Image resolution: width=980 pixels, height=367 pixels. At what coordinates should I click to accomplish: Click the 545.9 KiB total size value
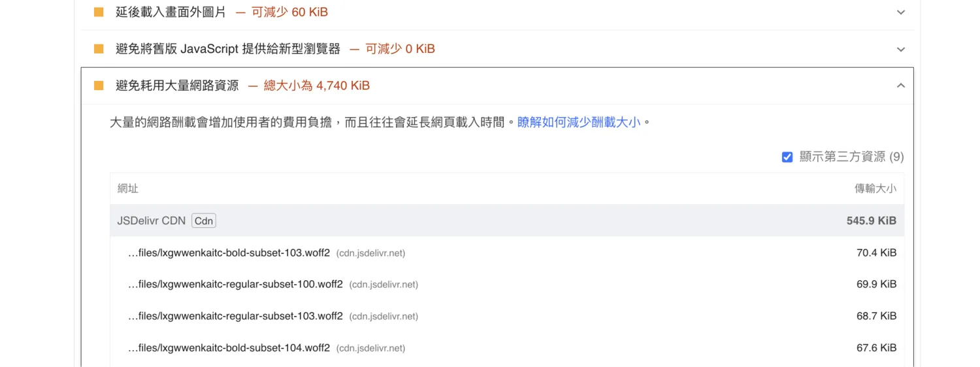click(x=871, y=221)
